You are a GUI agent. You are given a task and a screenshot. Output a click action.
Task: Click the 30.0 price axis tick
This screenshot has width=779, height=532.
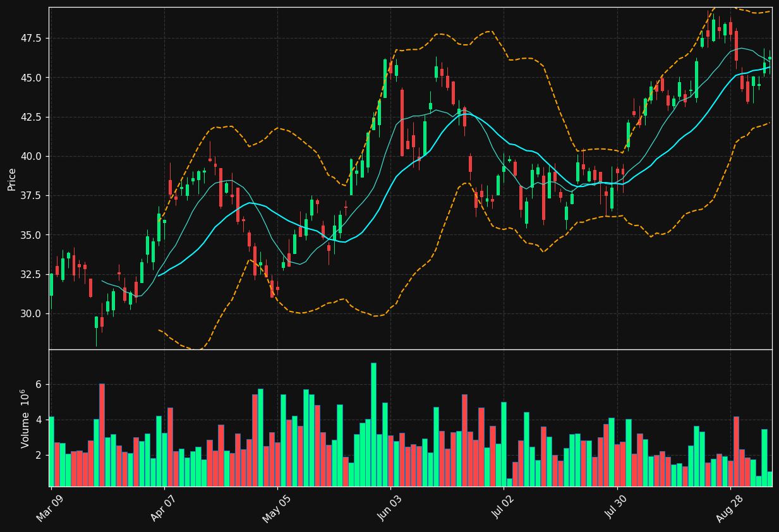click(31, 314)
